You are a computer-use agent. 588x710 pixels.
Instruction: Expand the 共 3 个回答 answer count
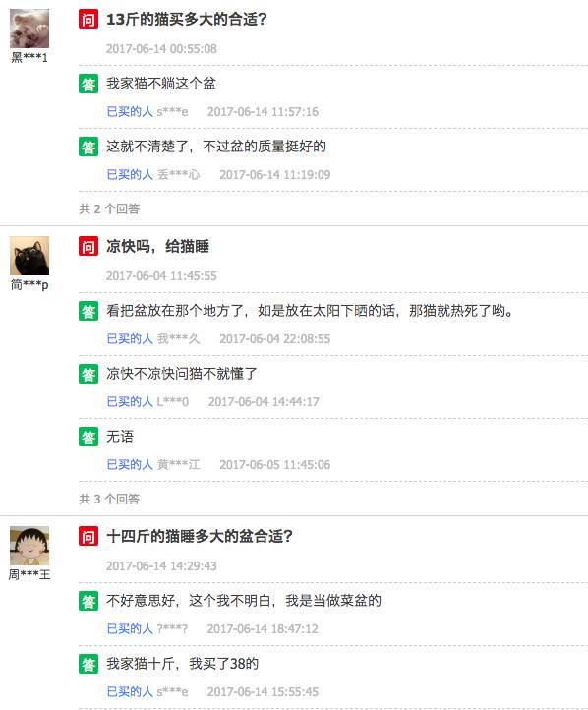pos(109,499)
